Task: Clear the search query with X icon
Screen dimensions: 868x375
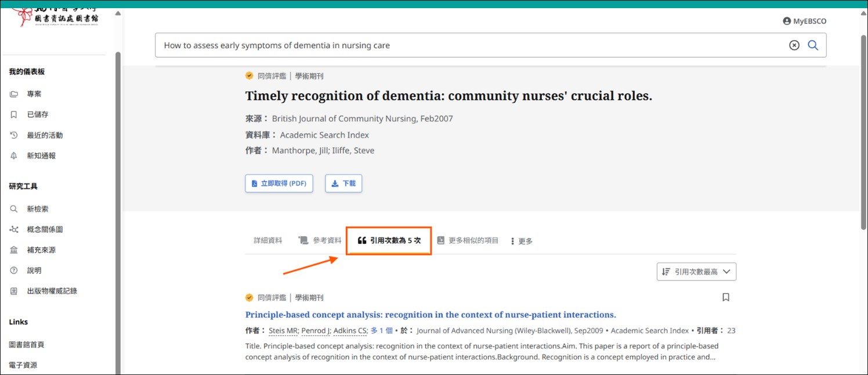Action: (794, 45)
